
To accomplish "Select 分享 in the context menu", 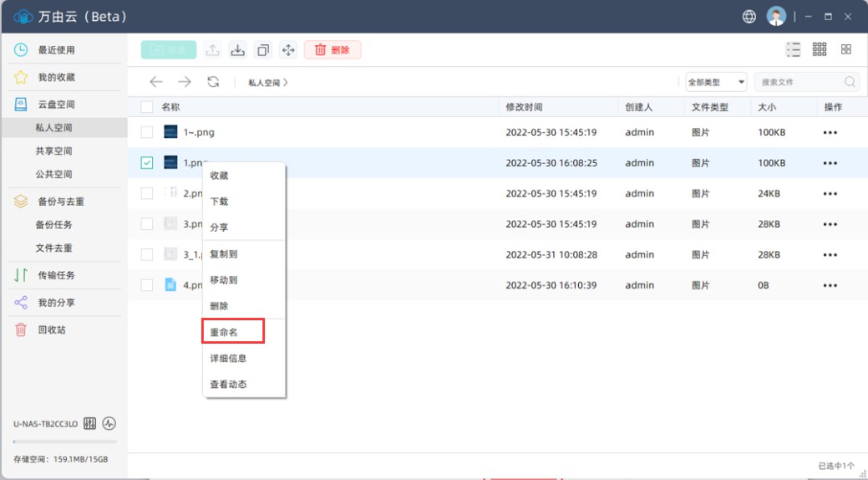I will (219, 227).
